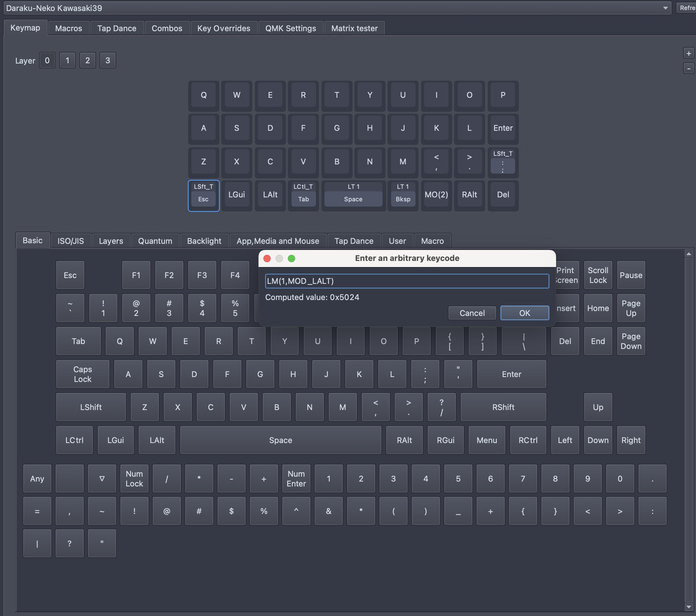Select the LCtl_T Tab keymap key
696x616 pixels.
click(x=303, y=196)
